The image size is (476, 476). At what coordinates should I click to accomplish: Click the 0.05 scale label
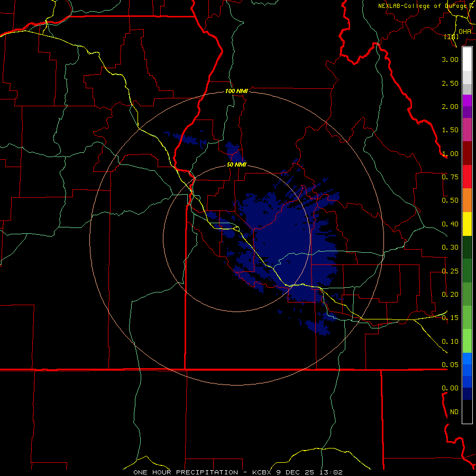(x=450, y=364)
